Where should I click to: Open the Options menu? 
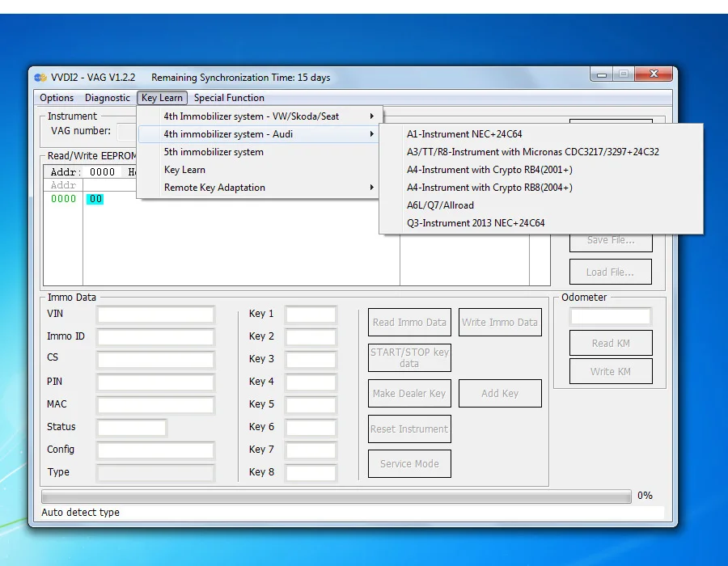pyautogui.click(x=57, y=98)
